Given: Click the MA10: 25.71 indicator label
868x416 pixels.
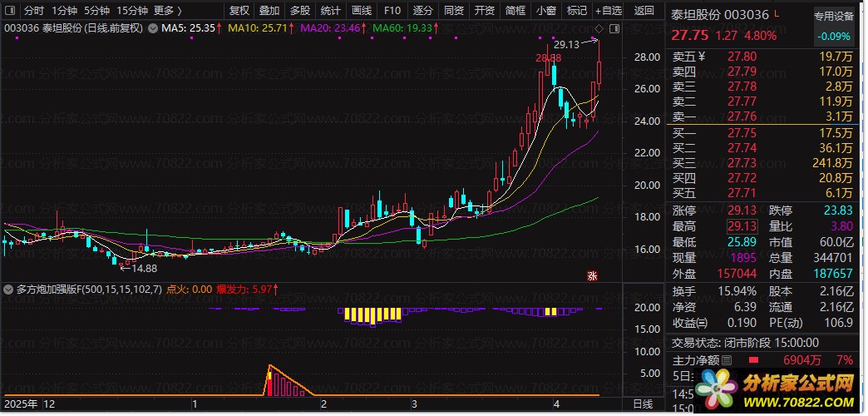Looking at the screenshot, I should (x=261, y=27).
